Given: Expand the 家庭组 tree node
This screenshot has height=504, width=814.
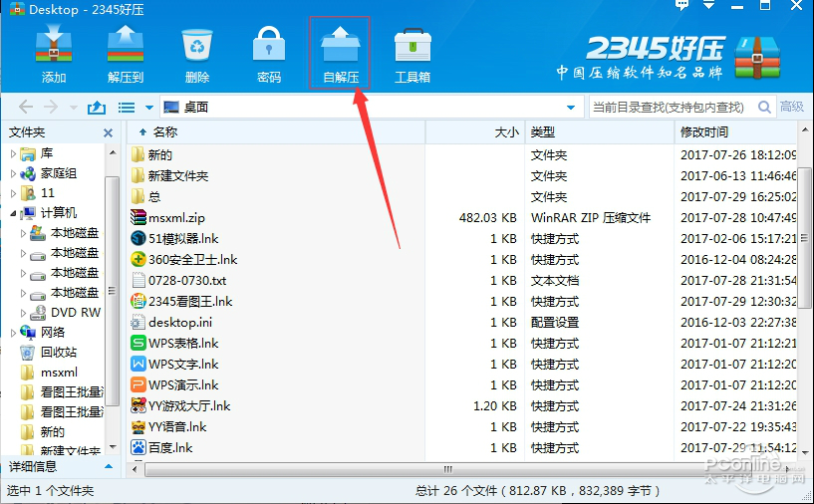Looking at the screenshot, I should point(14,173).
